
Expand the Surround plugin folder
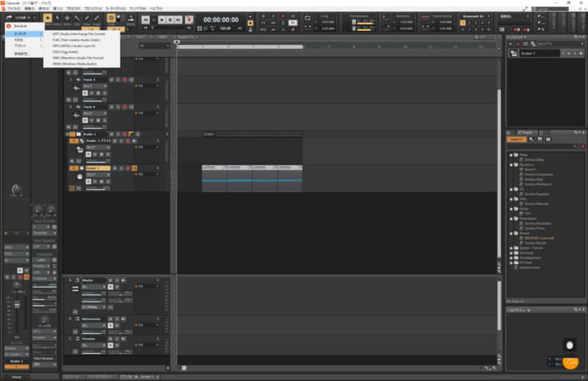pos(511,252)
